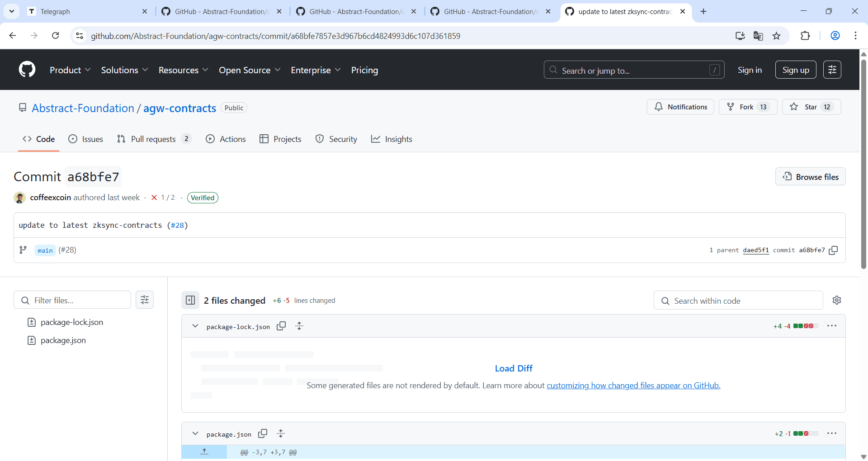Open Open Source dropdown menu
Screen dimensions: 868x461
(250, 70)
